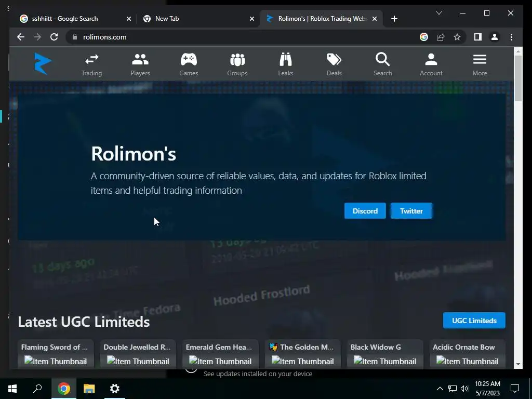The width and height of the screenshot is (532, 399).
Task: Click Flaming Sword item thumbnail
Action: [x=56, y=361]
